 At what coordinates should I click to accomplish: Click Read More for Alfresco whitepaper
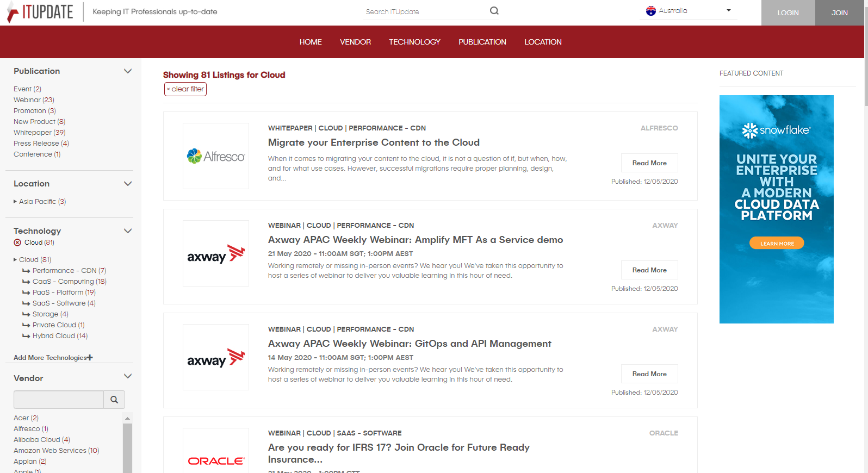click(649, 163)
